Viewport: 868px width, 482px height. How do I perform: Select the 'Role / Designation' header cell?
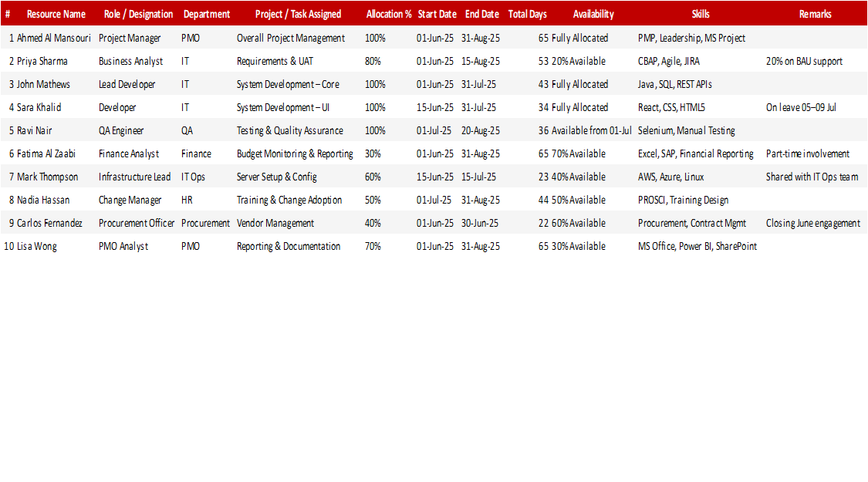click(138, 15)
